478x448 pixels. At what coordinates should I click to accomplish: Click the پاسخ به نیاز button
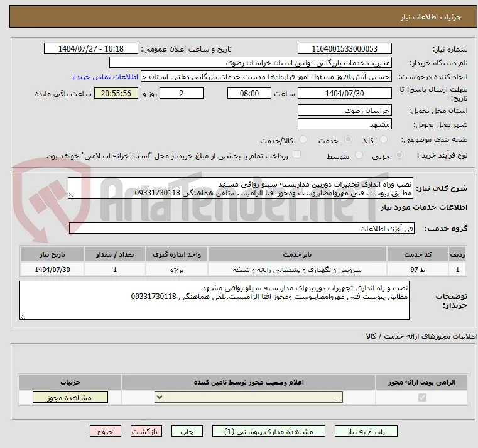coord(366,431)
